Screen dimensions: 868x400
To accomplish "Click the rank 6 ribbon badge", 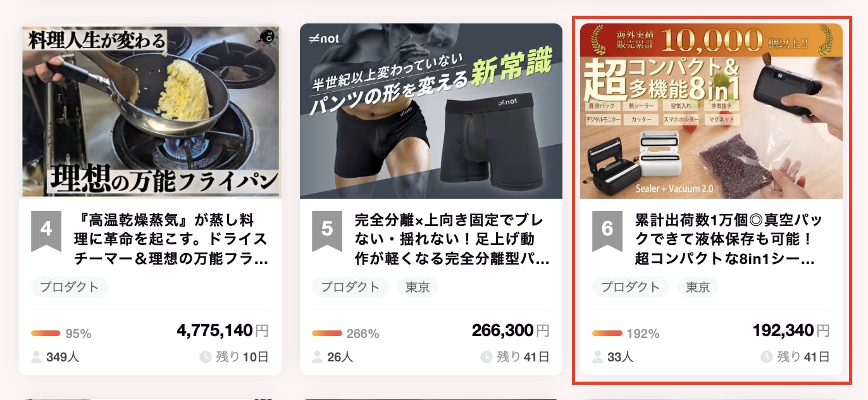I will tap(607, 230).
